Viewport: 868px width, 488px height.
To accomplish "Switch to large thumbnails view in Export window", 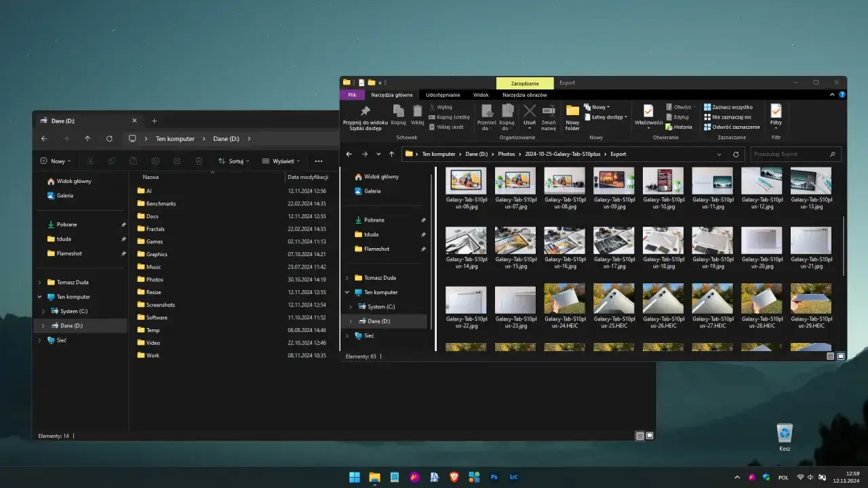I will [841, 356].
